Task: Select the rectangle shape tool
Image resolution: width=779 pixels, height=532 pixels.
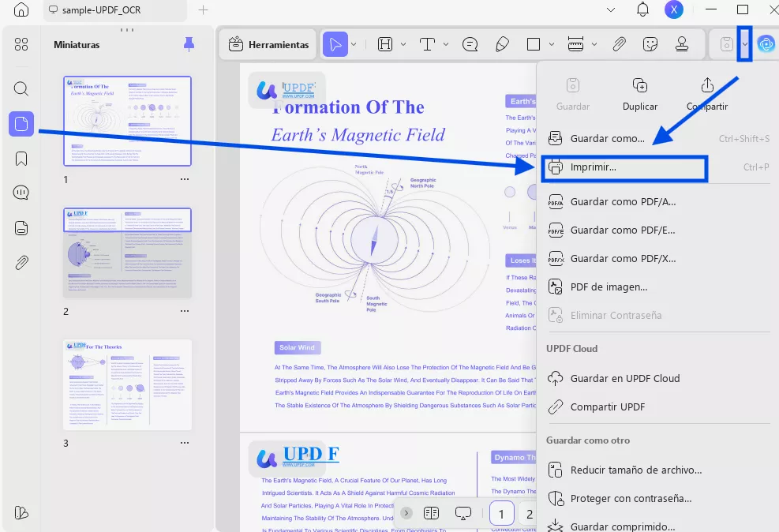Action: pyautogui.click(x=533, y=44)
